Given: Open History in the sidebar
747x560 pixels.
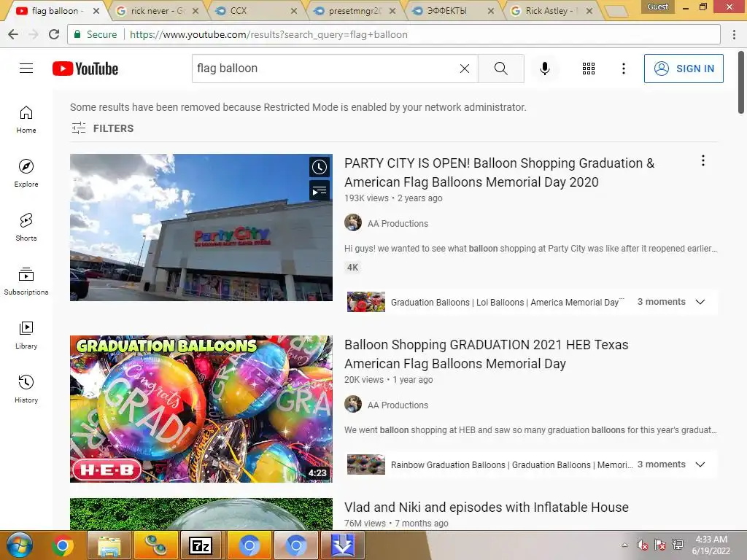Looking at the screenshot, I should click(x=26, y=389).
